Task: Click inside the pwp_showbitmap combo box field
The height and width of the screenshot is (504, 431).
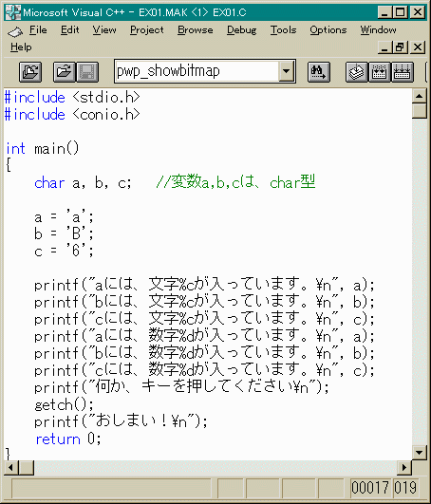Action: [x=197, y=71]
